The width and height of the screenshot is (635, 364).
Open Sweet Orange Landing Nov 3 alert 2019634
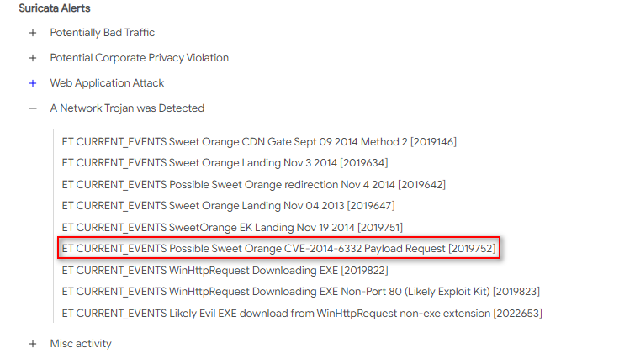[225, 163]
